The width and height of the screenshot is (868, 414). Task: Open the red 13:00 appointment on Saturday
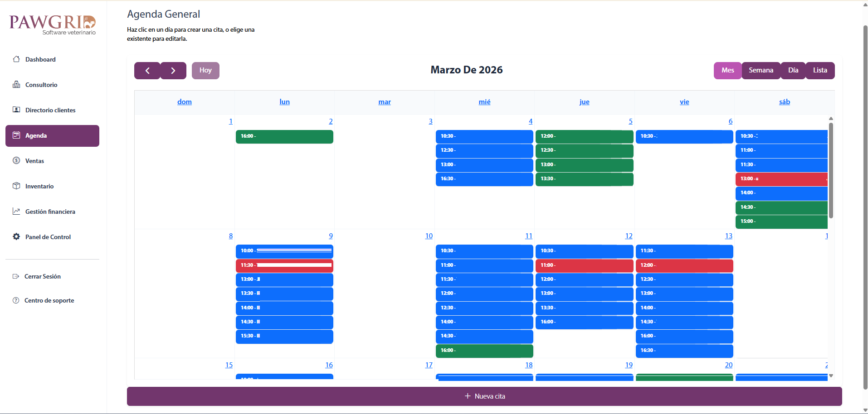tap(781, 179)
